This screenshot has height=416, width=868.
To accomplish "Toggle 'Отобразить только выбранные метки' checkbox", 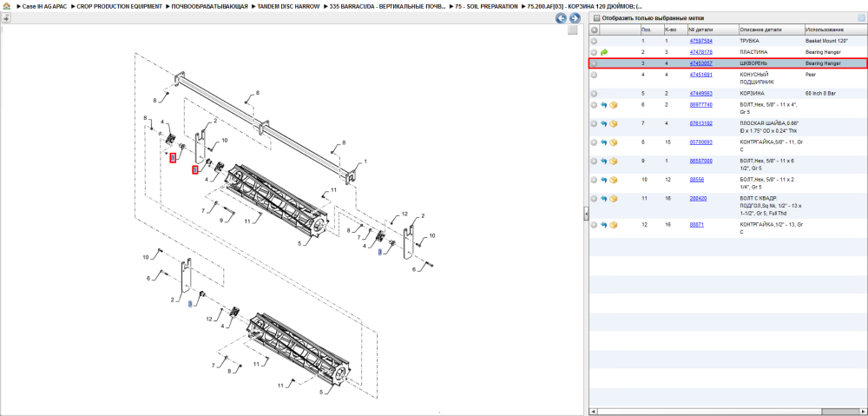I will 596,18.
